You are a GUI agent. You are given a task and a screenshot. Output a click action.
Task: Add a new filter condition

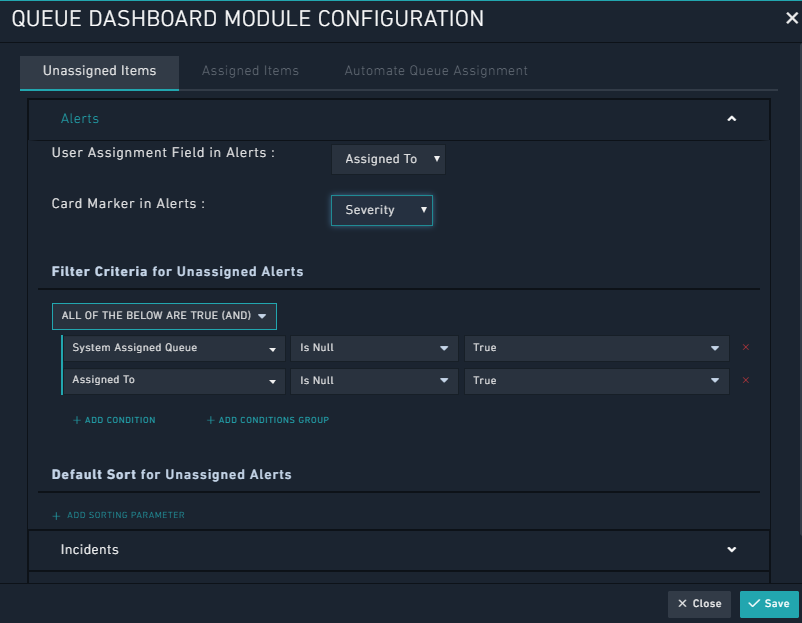point(114,420)
